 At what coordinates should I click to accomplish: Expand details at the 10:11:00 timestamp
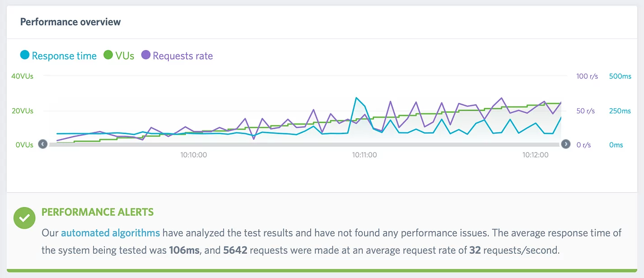(x=364, y=154)
